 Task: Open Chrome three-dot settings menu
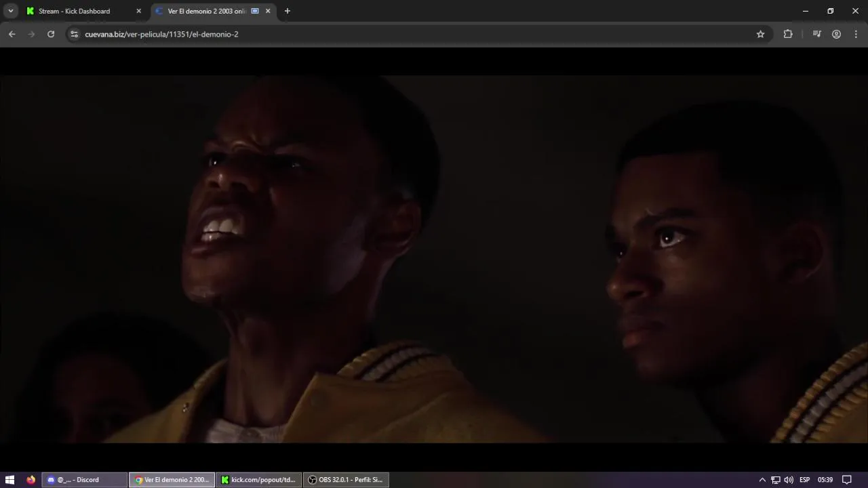(x=856, y=34)
